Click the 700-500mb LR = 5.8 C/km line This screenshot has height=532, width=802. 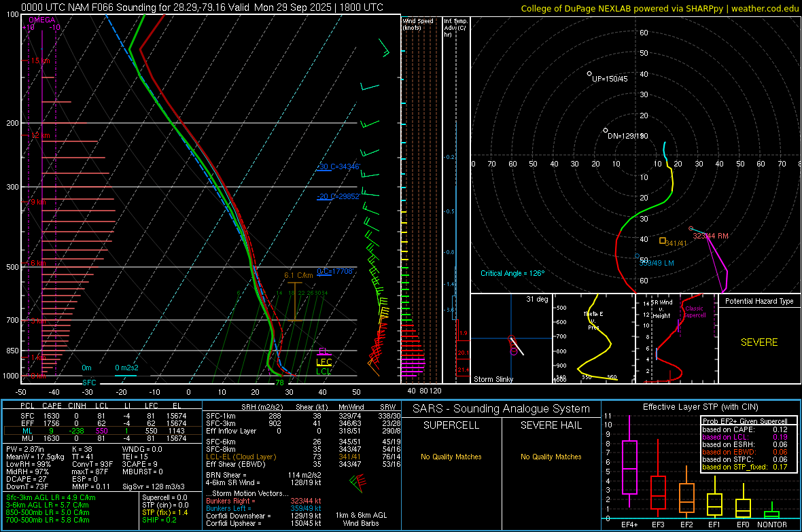click(x=48, y=520)
